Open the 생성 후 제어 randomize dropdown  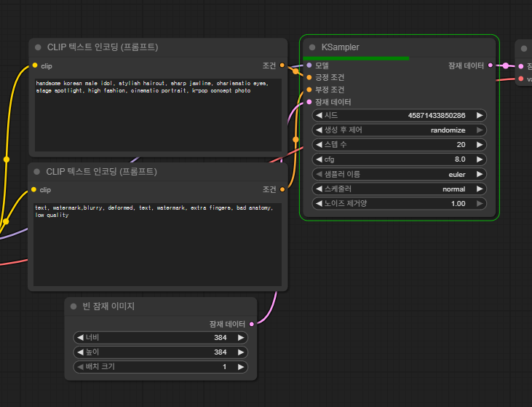[399, 130]
